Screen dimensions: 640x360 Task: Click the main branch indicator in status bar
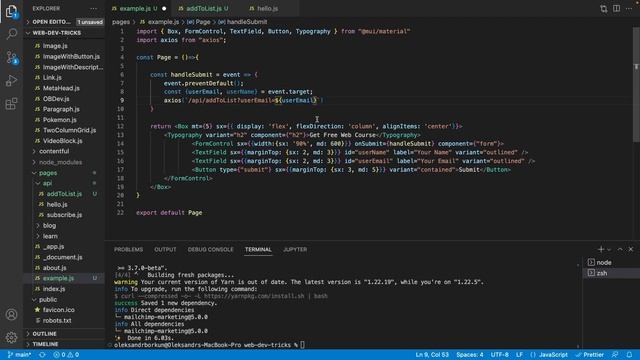click(19, 355)
